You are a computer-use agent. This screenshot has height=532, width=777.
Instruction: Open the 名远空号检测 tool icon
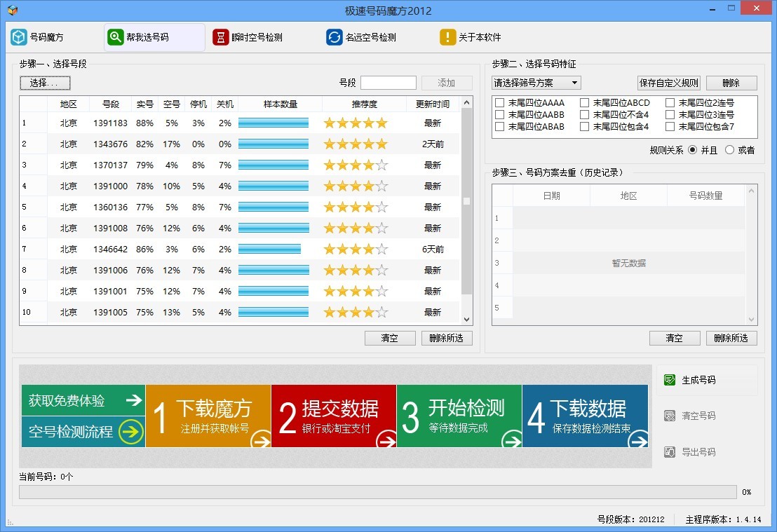click(x=335, y=36)
